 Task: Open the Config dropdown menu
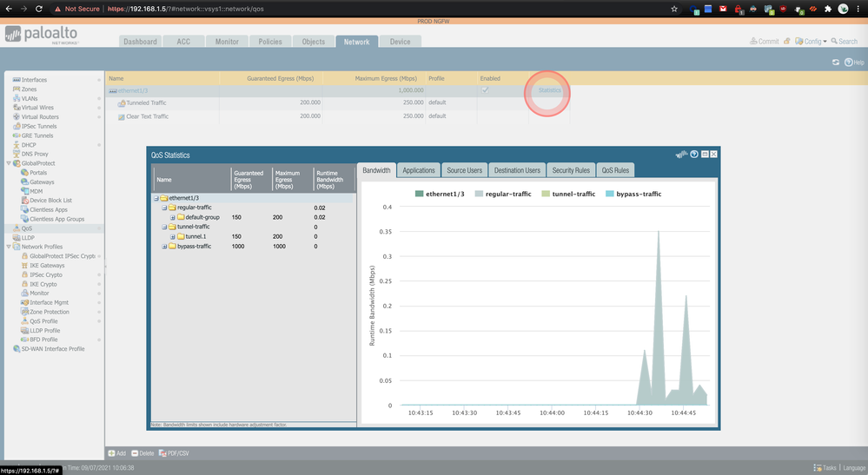coord(813,42)
